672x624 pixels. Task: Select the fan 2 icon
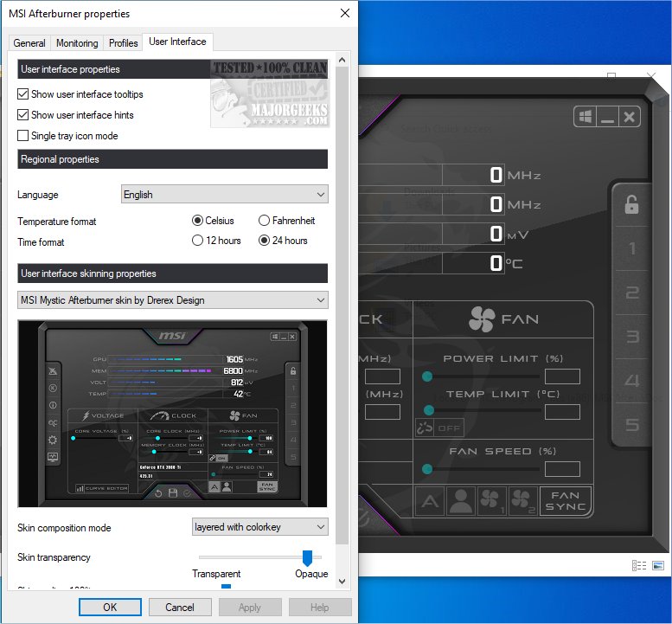pos(523,500)
